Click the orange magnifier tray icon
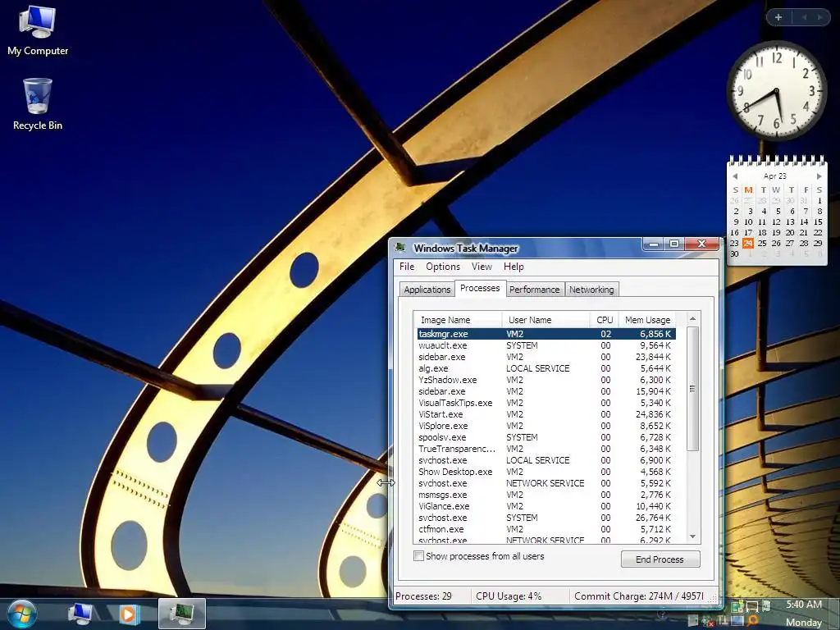Screen dimensions: 840x630 pos(753,620)
